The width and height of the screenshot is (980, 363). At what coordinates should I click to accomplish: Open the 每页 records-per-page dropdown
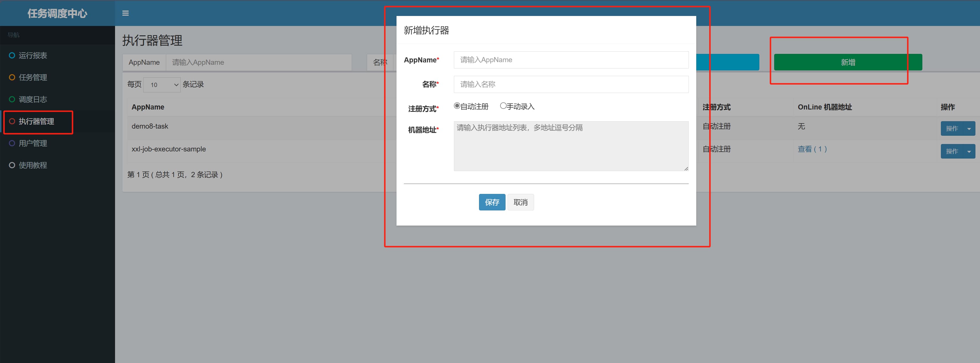click(162, 85)
